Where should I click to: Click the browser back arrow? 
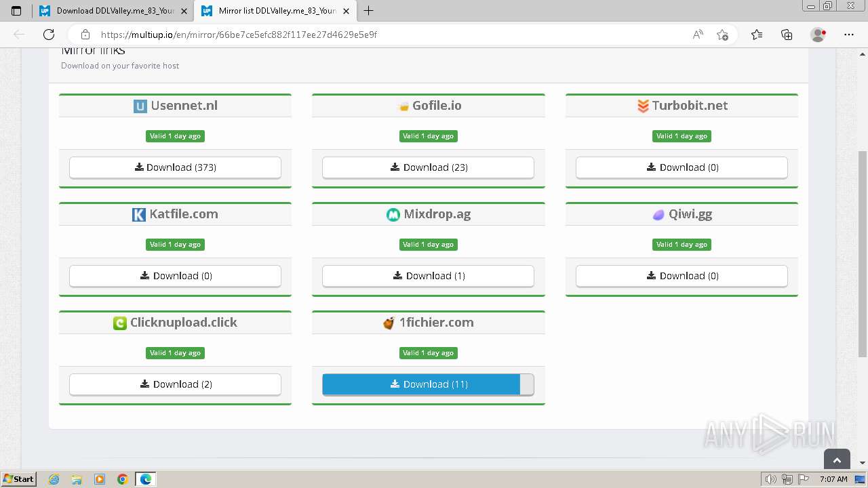19,35
